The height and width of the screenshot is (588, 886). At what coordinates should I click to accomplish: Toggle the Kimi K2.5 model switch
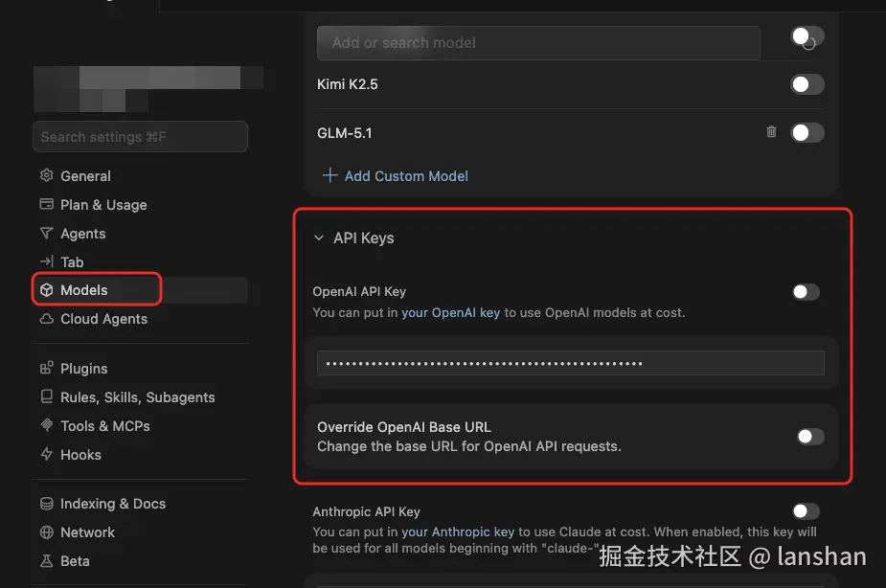(x=807, y=84)
